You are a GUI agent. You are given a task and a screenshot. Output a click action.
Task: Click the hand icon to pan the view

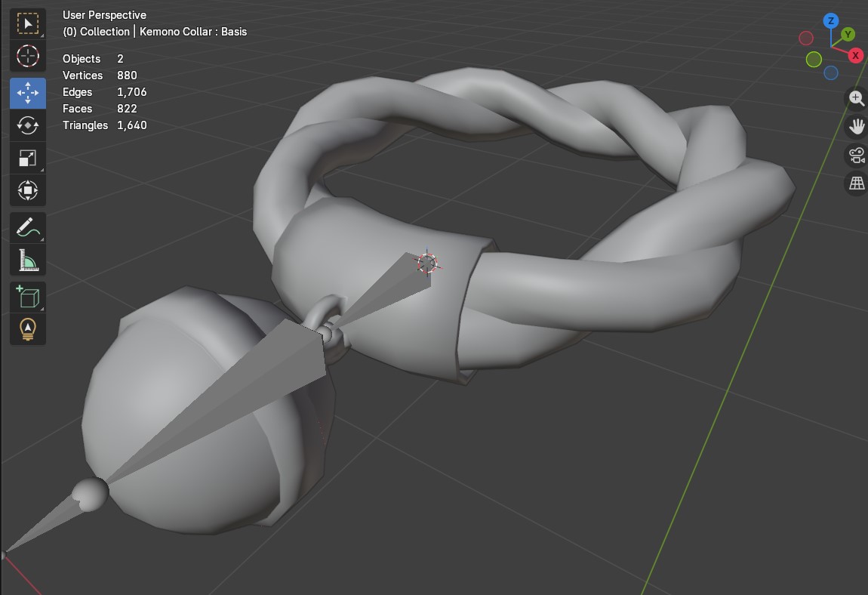[856, 126]
